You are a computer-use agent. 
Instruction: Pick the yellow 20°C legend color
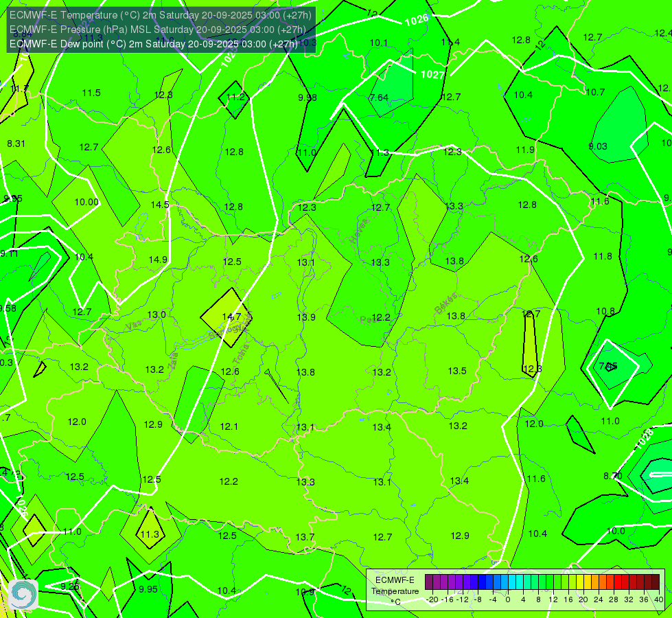[580, 582]
